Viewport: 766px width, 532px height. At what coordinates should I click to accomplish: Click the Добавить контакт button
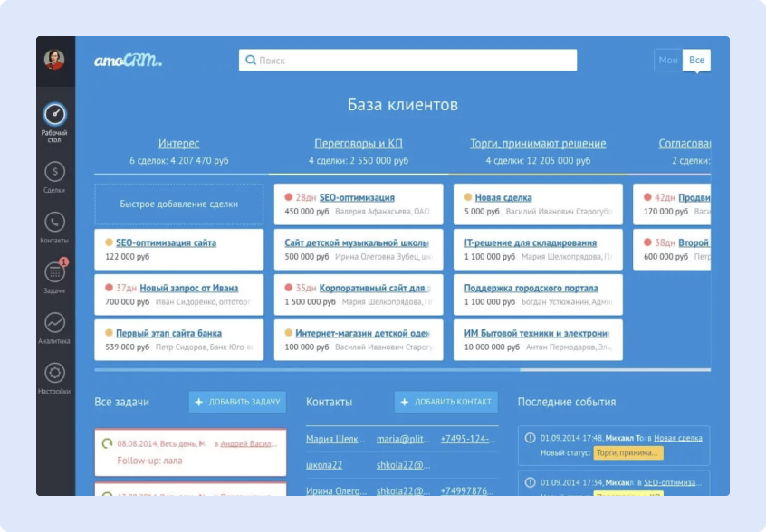446,403
